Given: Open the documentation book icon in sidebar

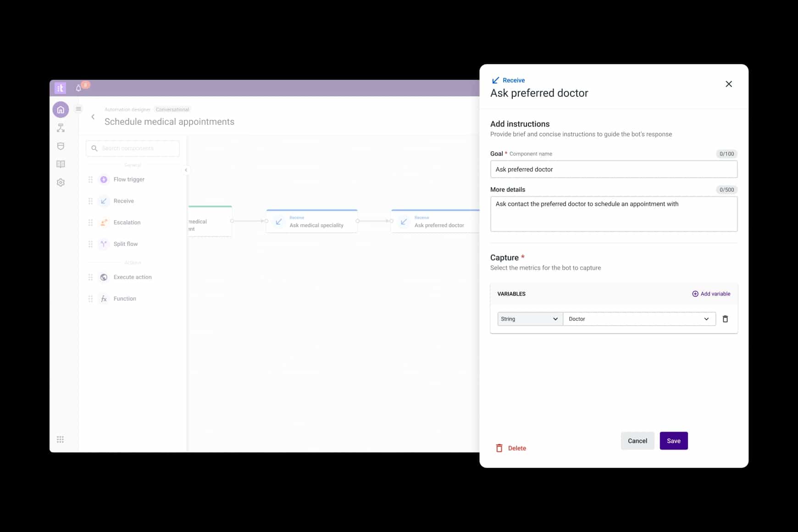Looking at the screenshot, I should point(60,164).
